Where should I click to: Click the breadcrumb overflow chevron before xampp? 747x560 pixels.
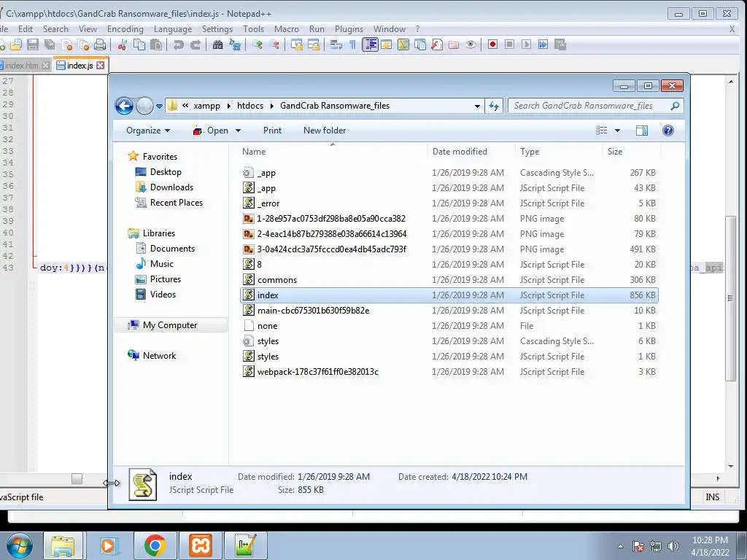185,106
